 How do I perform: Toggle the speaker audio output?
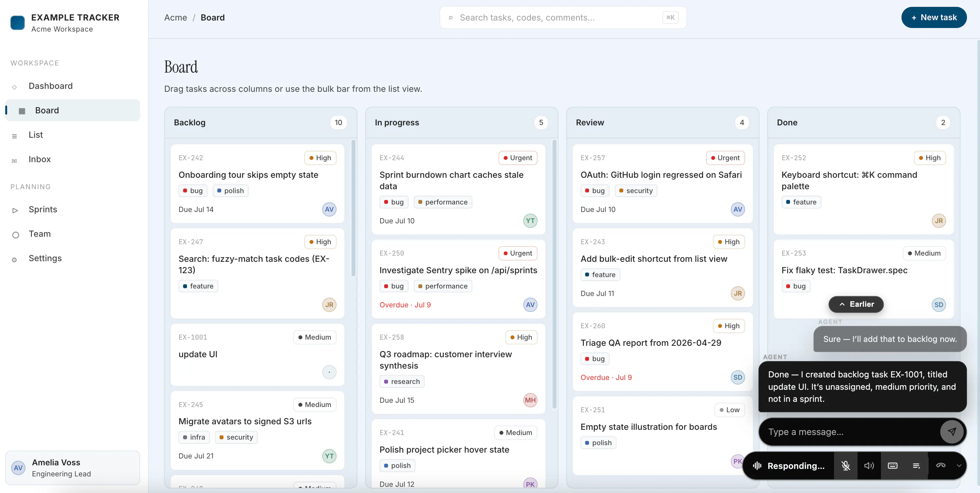(869, 466)
